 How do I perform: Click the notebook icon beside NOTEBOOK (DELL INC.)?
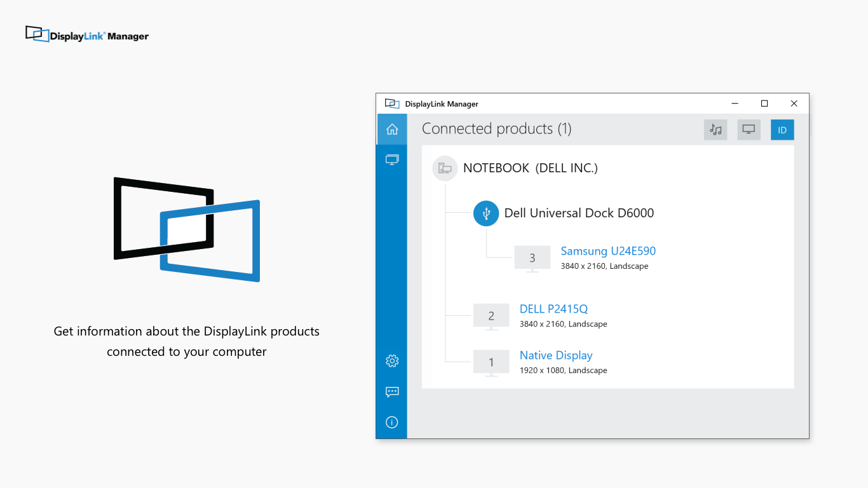tap(445, 168)
